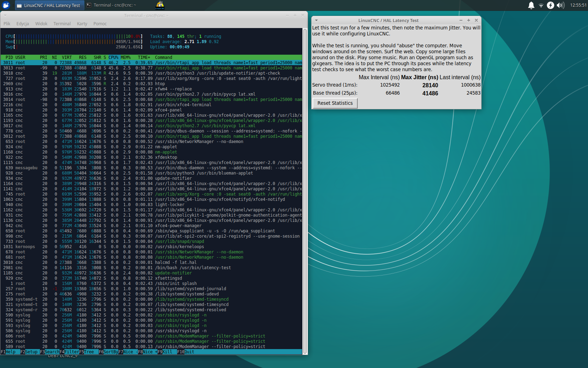Image resolution: width=588 pixels, height=368 pixels.
Task: Select the /sbin/init splash process row
Action: 151,284
